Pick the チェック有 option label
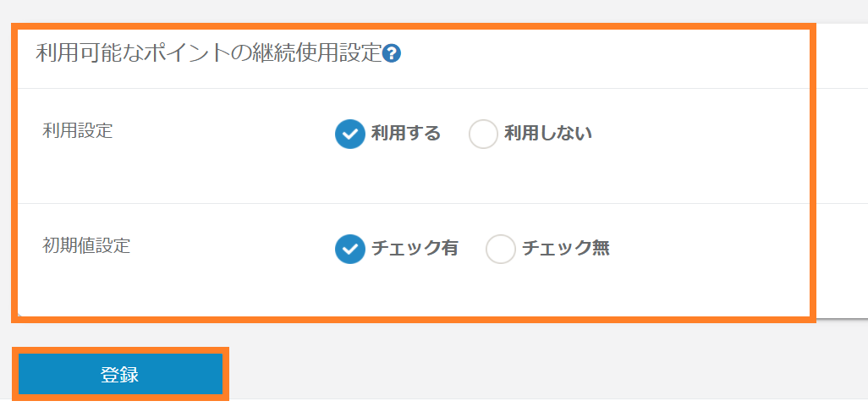Image resolution: width=868 pixels, height=412 pixels. click(x=415, y=249)
